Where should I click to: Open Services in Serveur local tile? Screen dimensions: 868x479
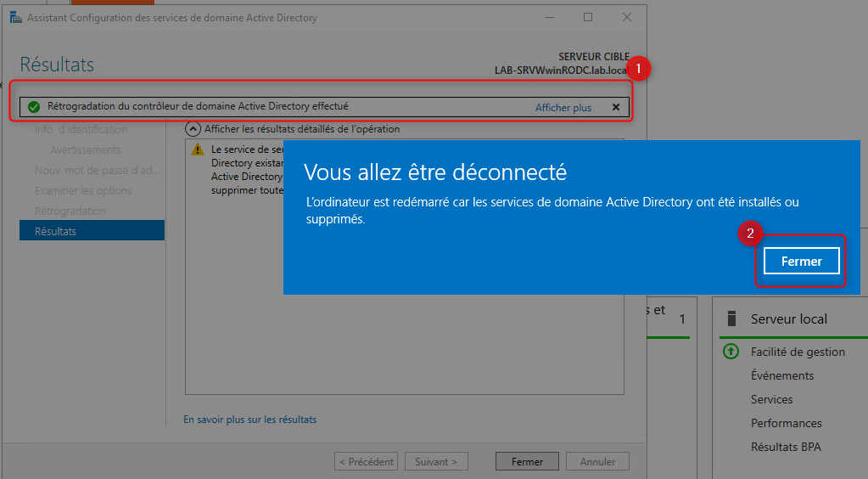[x=771, y=399]
